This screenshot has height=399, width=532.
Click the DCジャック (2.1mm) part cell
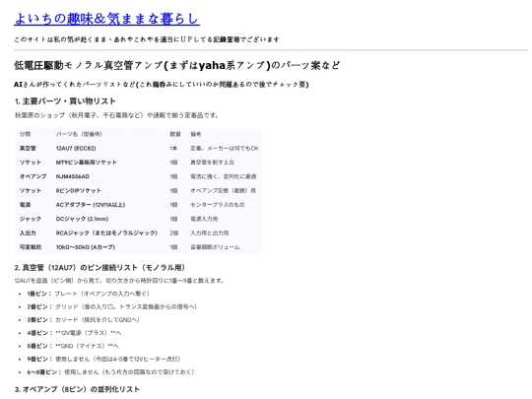tap(82, 219)
